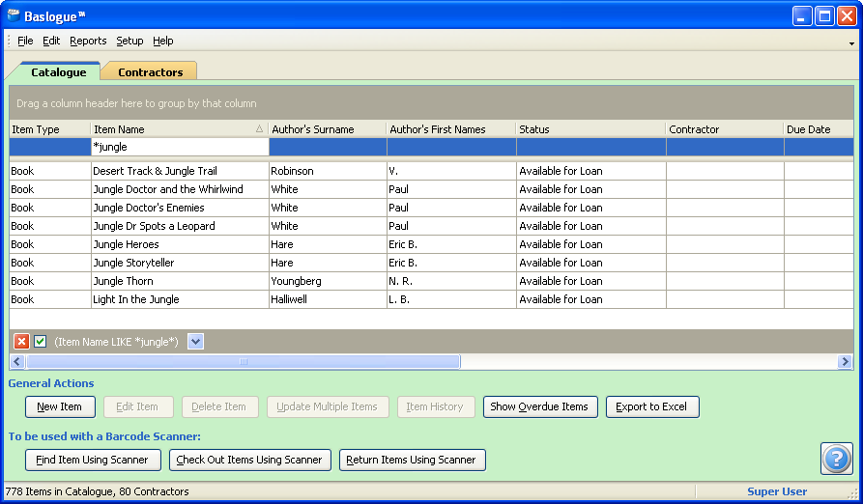
Task: Click Return Items Using Scanner
Action: (413, 460)
